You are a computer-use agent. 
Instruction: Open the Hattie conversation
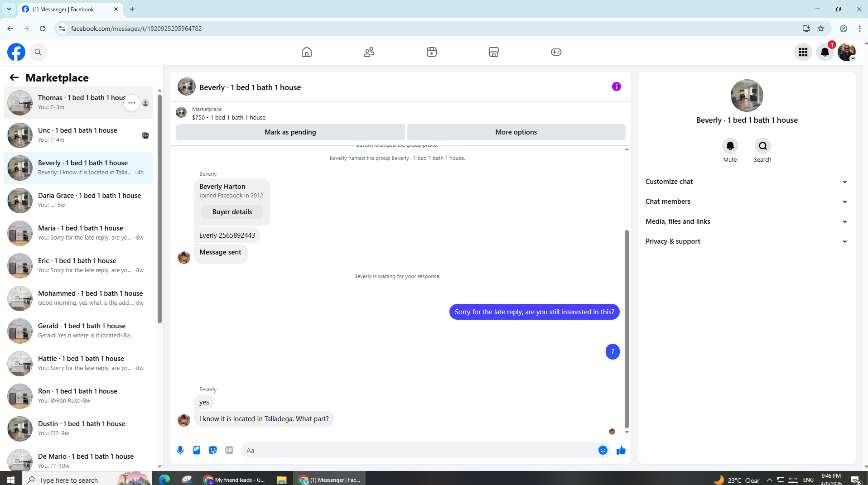click(78, 364)
